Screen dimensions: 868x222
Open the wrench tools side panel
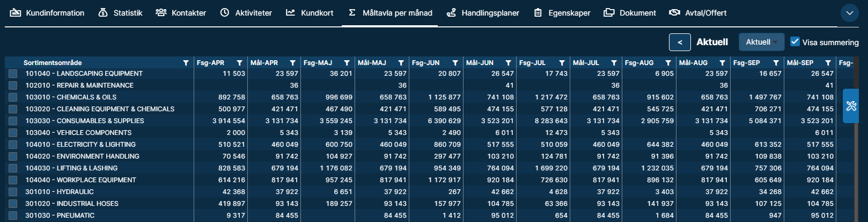click(851, 106)
